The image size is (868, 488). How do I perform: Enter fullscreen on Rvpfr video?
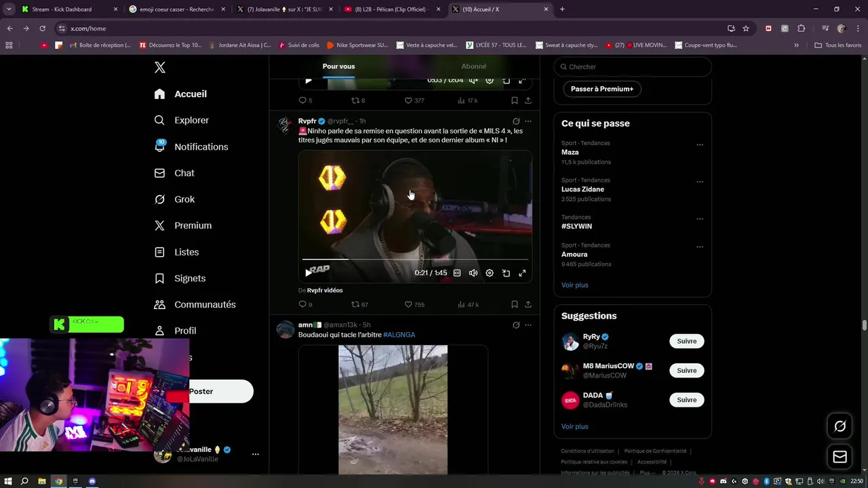click(522, 273)
